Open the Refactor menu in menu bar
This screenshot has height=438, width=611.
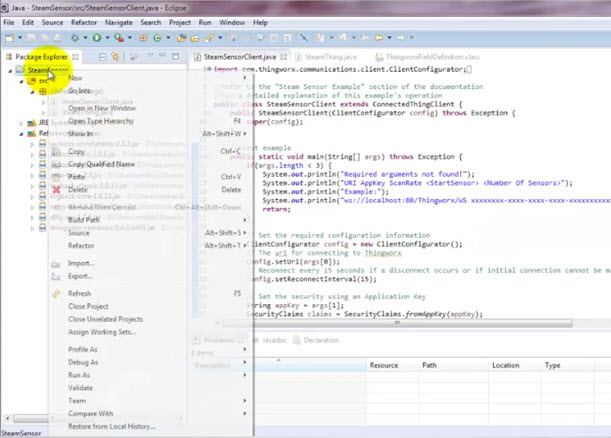click(x=83, y=20)
